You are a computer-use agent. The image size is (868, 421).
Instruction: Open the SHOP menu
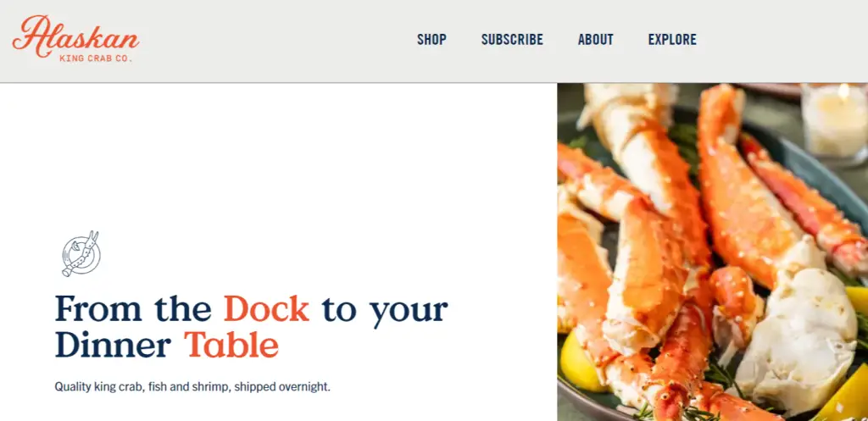click(x=431, y=40)
